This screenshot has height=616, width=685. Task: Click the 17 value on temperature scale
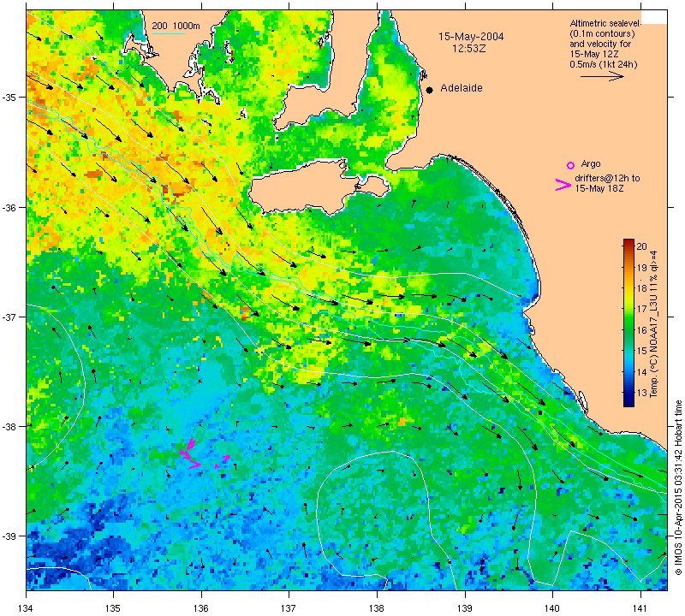tap(641, 309)
